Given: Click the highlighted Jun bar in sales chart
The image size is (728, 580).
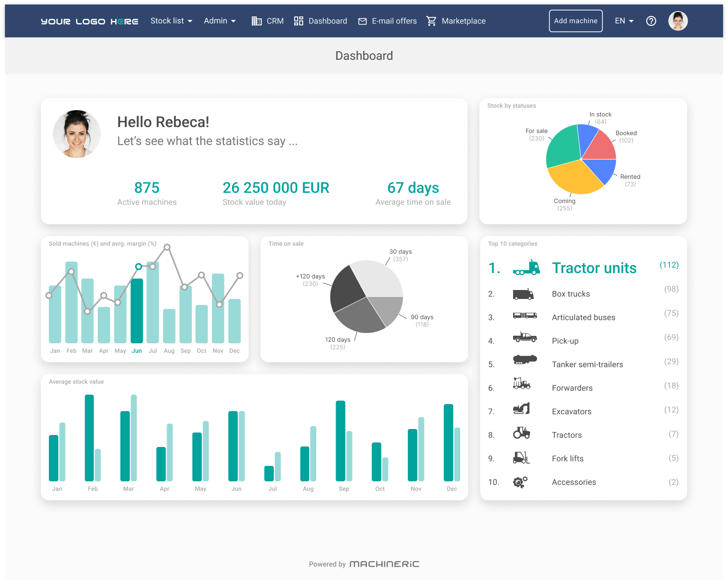Looking at the screenshot, I should coord(137,311).
